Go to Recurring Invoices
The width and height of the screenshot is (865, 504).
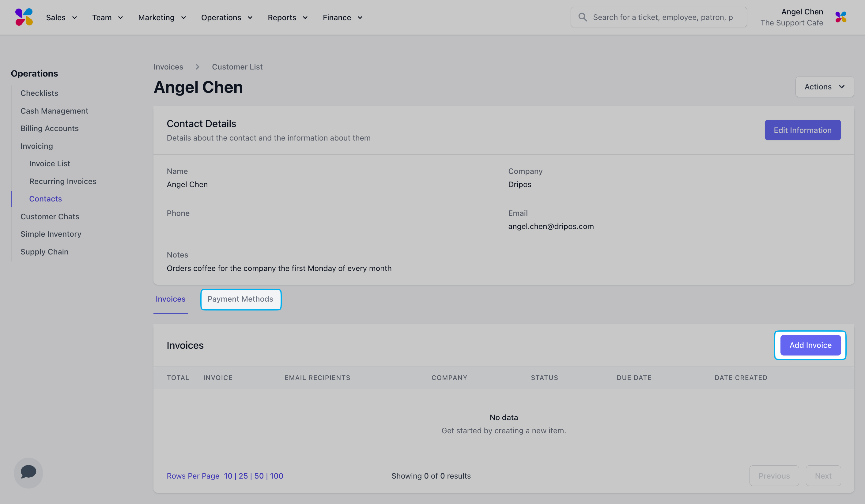pos(63,181)
